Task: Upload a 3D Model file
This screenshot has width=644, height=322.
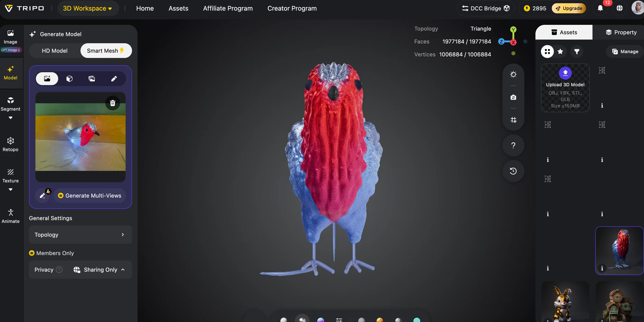Action: (x=565, y=88)
